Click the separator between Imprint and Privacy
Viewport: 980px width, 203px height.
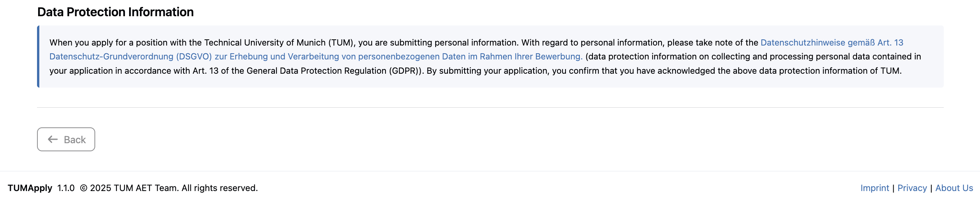tap(893, 188)
